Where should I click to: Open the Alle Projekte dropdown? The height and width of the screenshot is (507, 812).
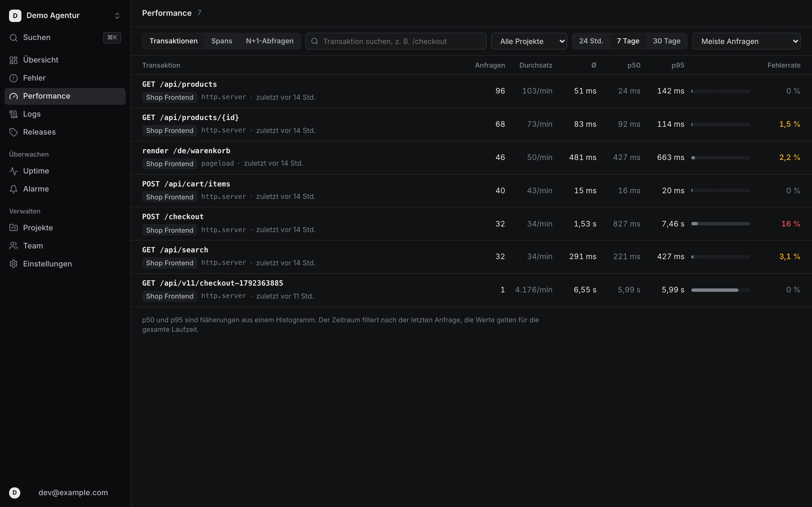pyautogui.click(x=529, y=41)
